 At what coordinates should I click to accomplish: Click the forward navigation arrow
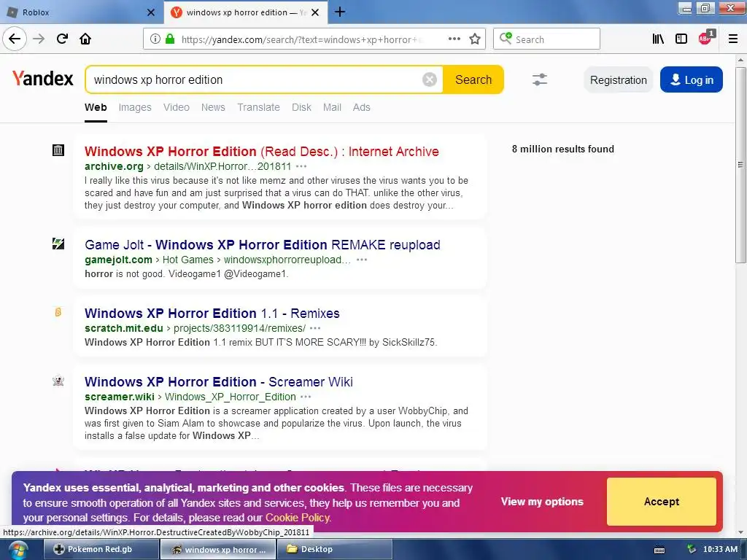click(x=39, y=39)
